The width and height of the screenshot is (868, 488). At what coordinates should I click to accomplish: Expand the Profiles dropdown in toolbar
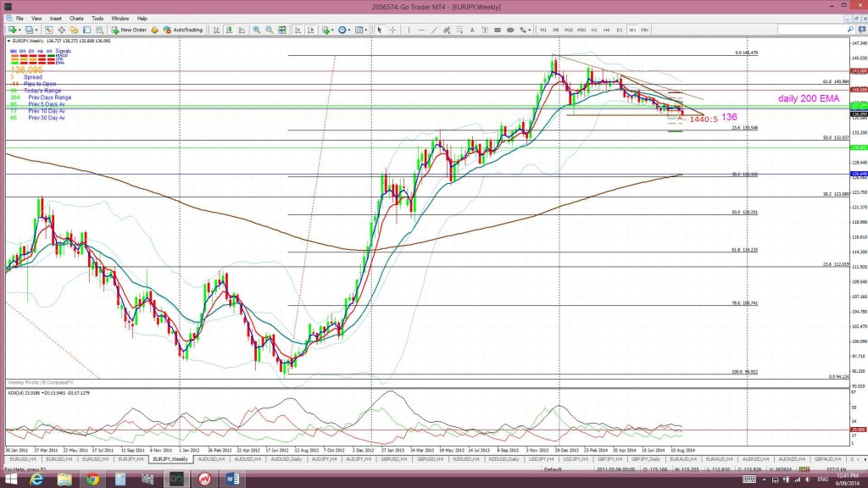(x=36, y=30)
